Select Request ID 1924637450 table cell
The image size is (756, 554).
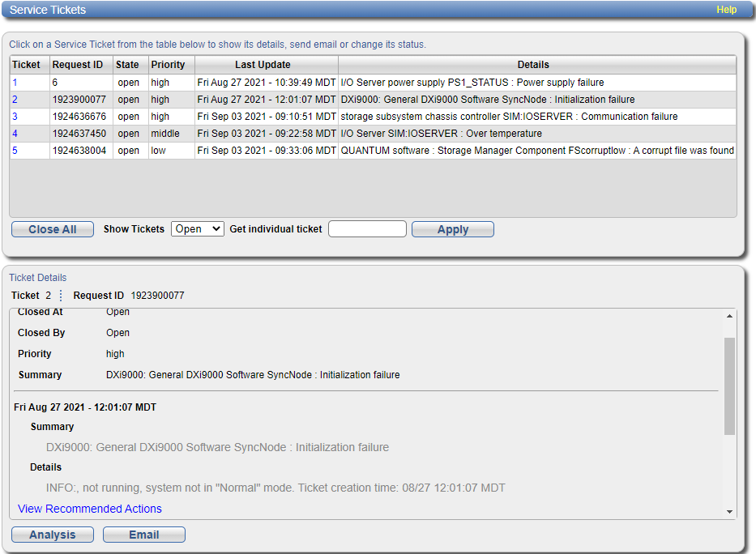pyautogui.click(x=81, y=134)
